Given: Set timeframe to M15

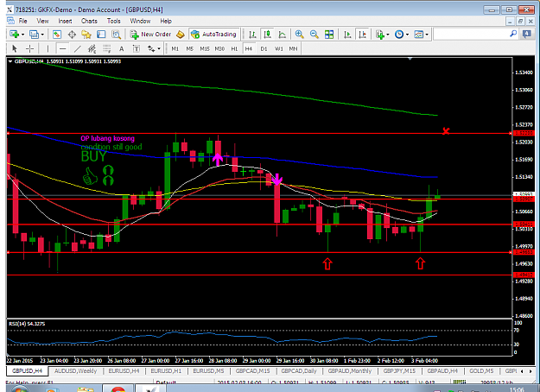Looking at the screenshot, I should pyautogui.click(x=205, y=49).
